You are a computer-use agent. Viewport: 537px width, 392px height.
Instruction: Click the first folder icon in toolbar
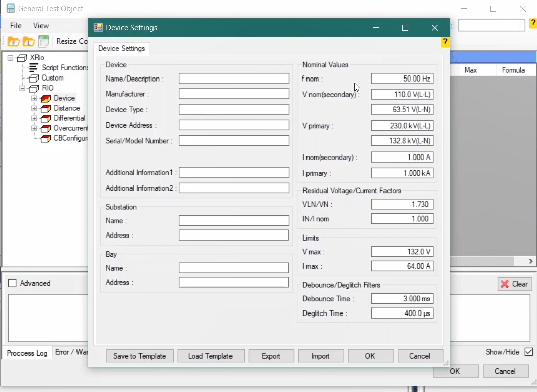[x=13, y=42]
